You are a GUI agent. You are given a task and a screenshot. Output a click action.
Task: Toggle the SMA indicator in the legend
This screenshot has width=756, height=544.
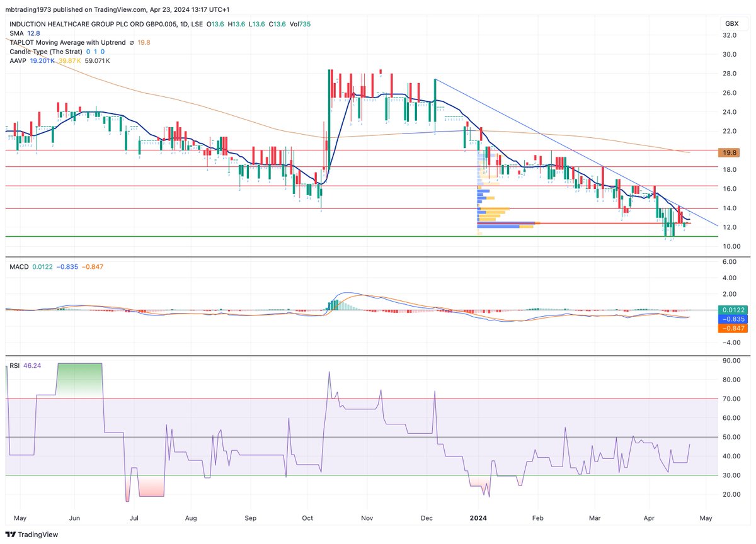[x=17, y=33]
